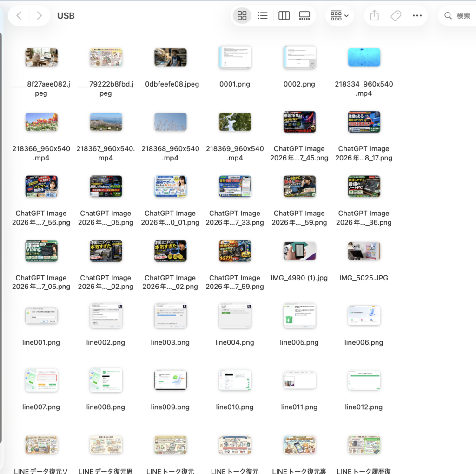Viewport: 476px width, 474px height.
Task: Switch to list view
Action: click(x=263, y=15)
